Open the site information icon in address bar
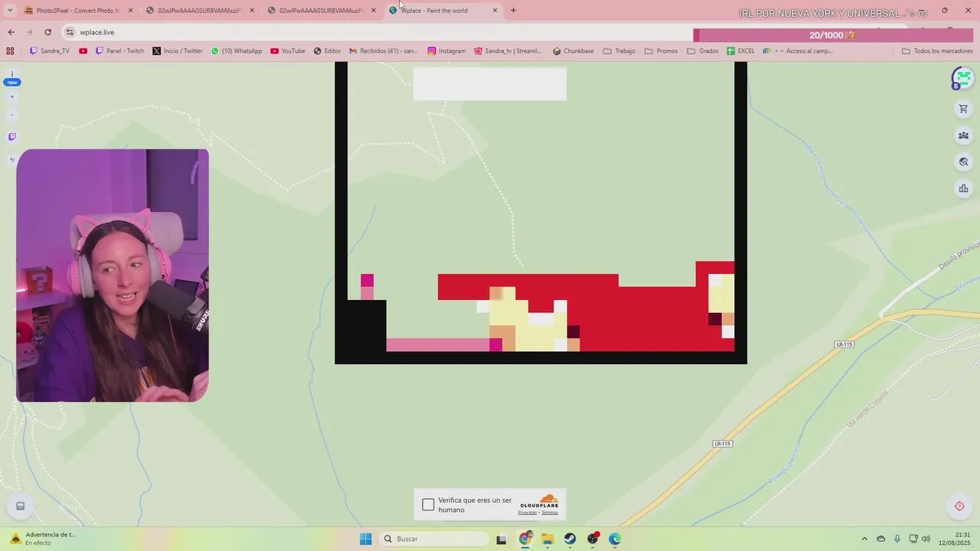This screenshot has width=980, height=551. (70, 32)
